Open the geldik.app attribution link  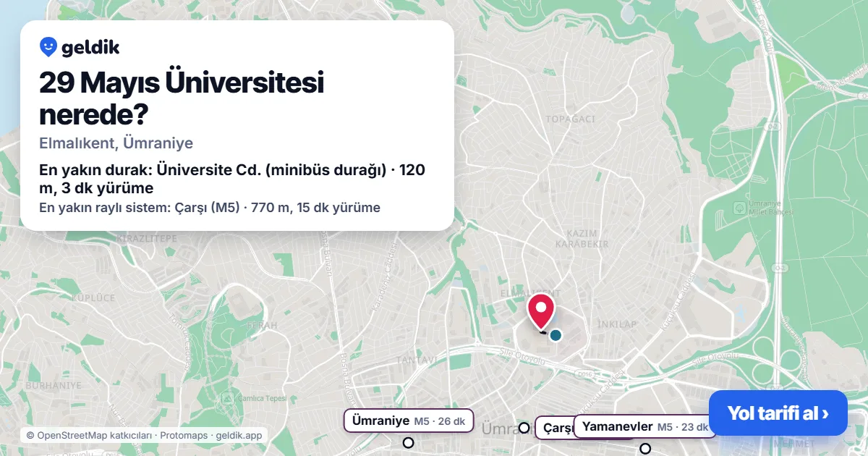click(x=239, y=436)
